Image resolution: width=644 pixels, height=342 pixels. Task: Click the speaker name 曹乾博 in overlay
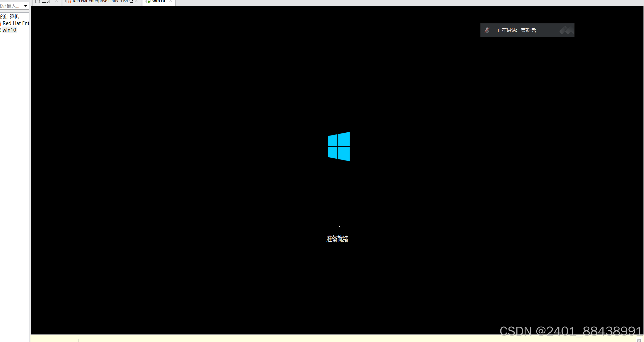(528, 30)
